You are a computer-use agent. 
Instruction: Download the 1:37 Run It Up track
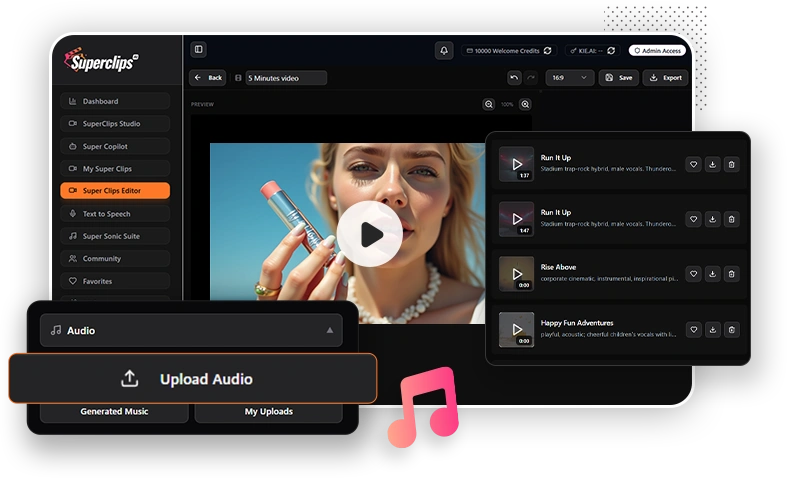(712, 164)
